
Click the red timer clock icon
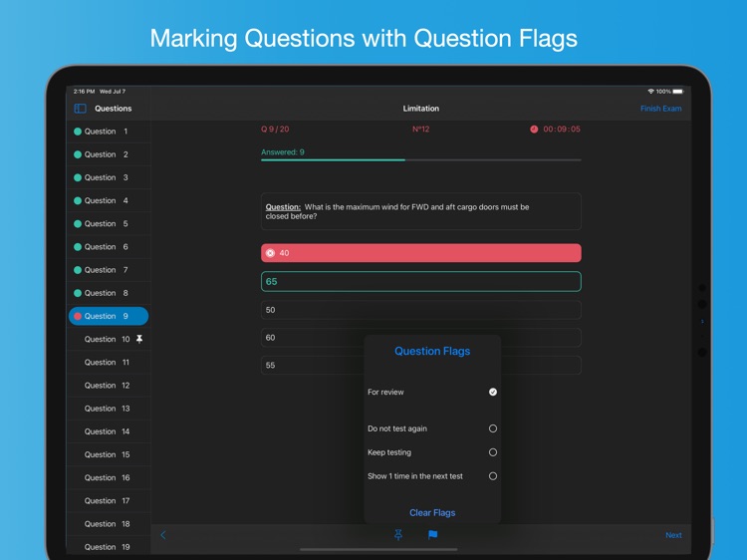[x=534, y=130]
